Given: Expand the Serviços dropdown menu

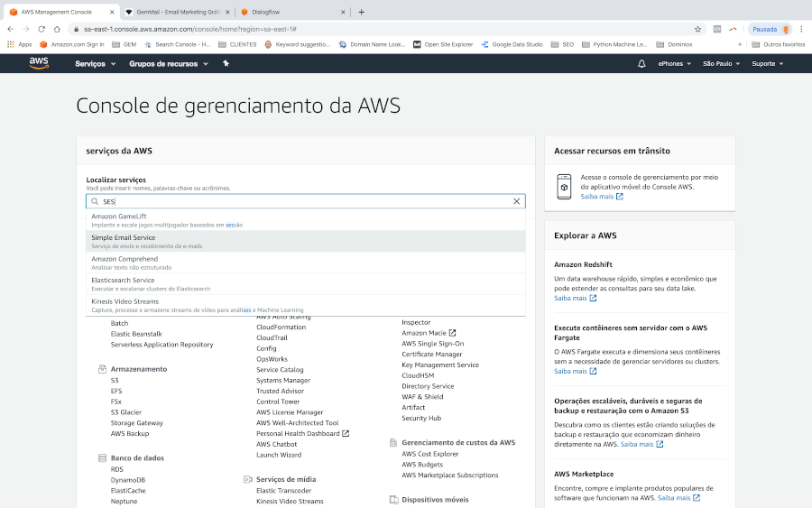Looking at the screenshot, I should click(96, 64).
